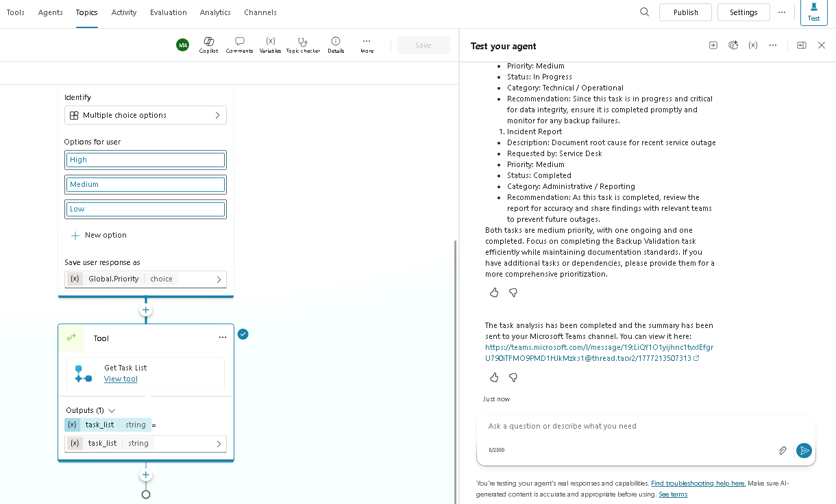Click the 'Options for user' label

click(x=93, y=142)
